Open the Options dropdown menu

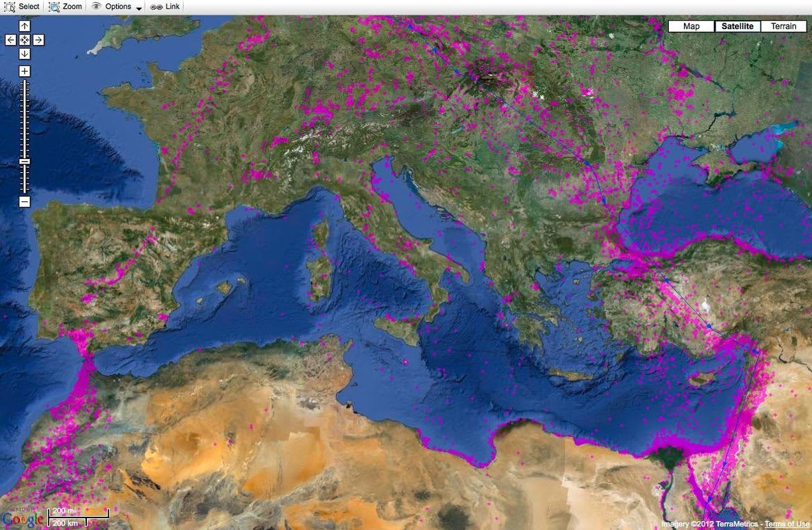coord(116,7)
